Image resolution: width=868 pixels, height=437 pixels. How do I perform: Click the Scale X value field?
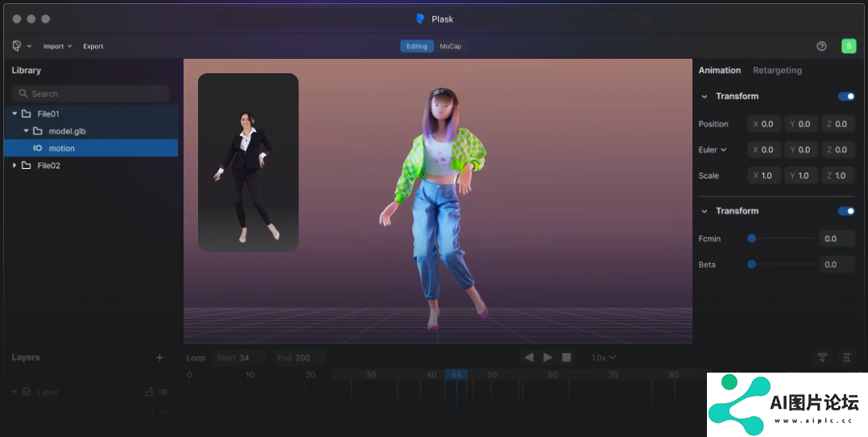764,175
